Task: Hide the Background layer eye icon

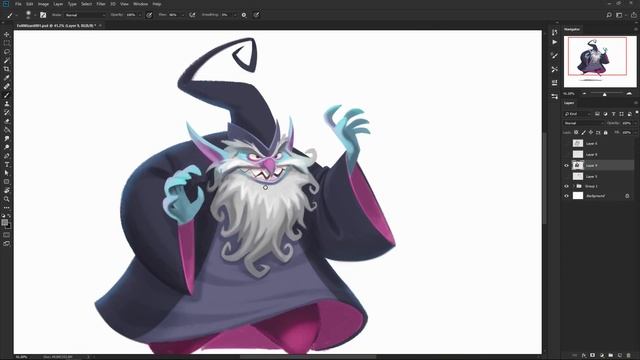Action: [566, 196]
